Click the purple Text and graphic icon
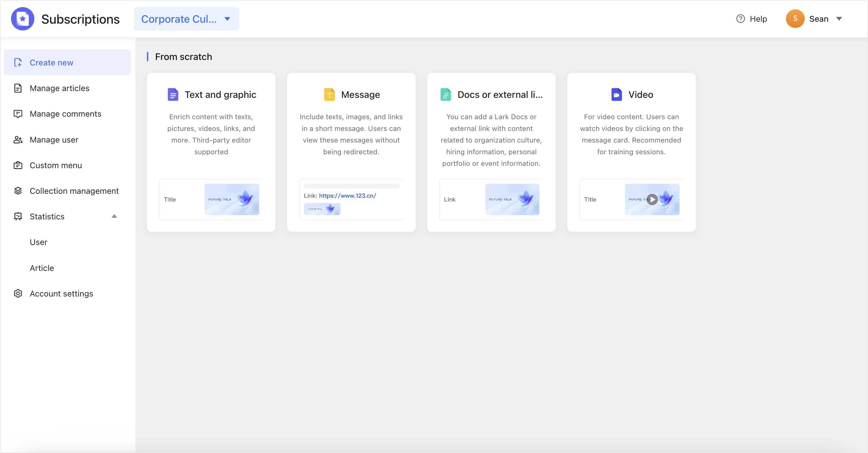The image size is (868, 453). click(173, 95)
